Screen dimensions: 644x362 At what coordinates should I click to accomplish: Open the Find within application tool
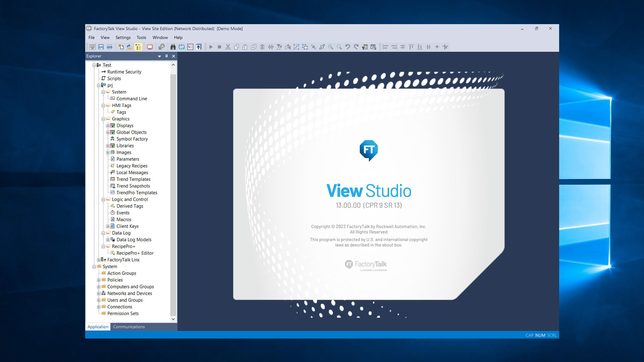pyautogui.click(x=173, y=47)
